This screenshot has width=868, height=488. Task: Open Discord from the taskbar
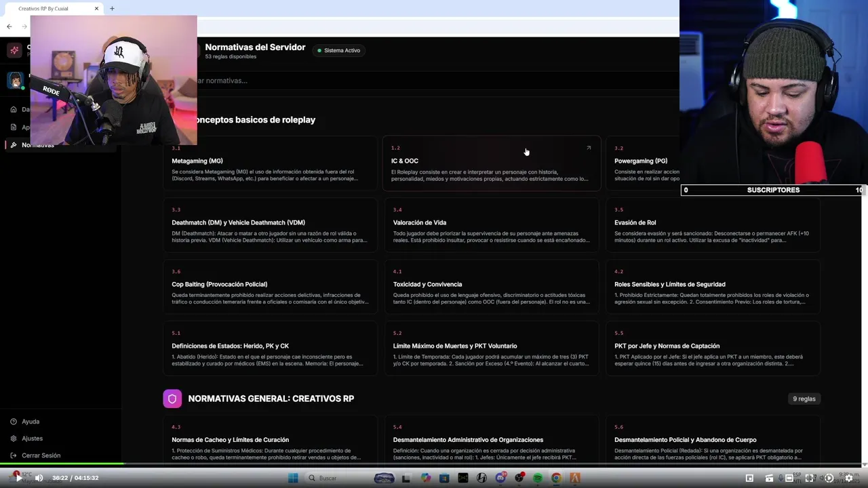500,478
